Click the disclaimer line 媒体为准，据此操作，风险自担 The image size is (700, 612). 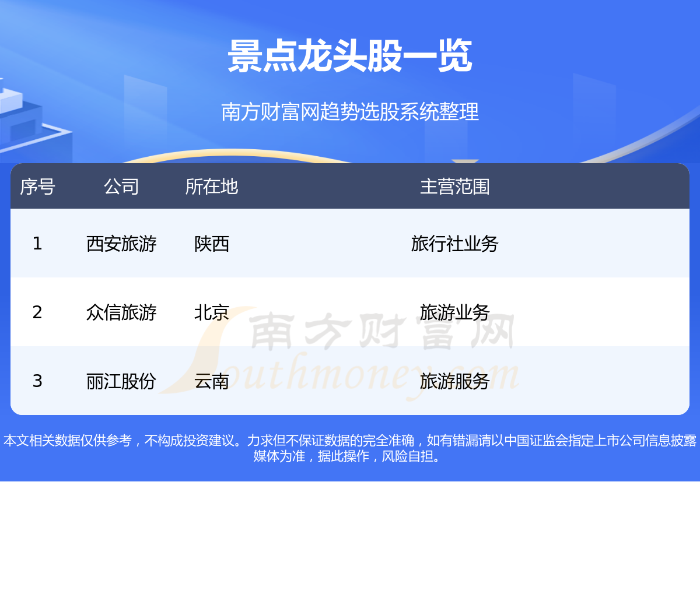pyautogui.click(x=348, y=456)
